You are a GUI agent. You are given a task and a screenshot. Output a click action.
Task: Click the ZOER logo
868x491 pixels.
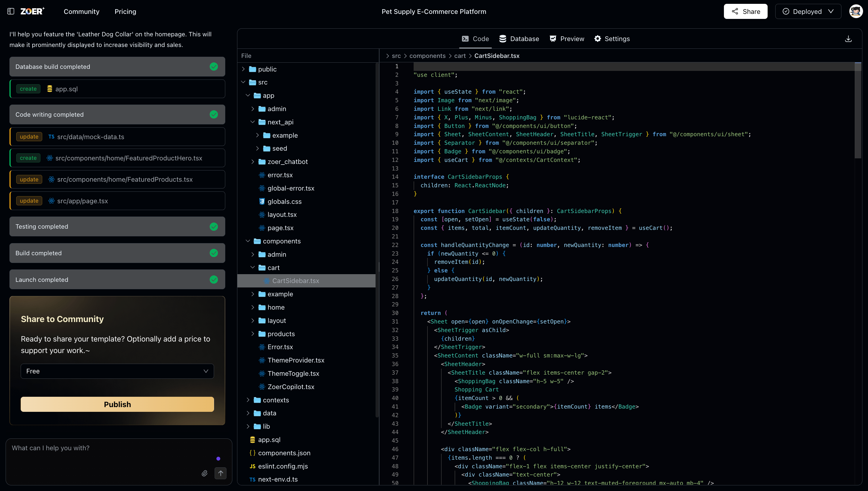coord(32,11)
